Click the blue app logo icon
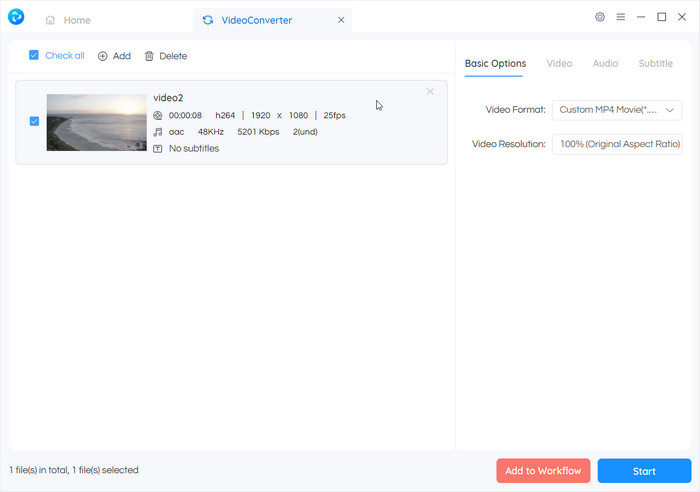The image size is (700, 492). click(16, 17)
